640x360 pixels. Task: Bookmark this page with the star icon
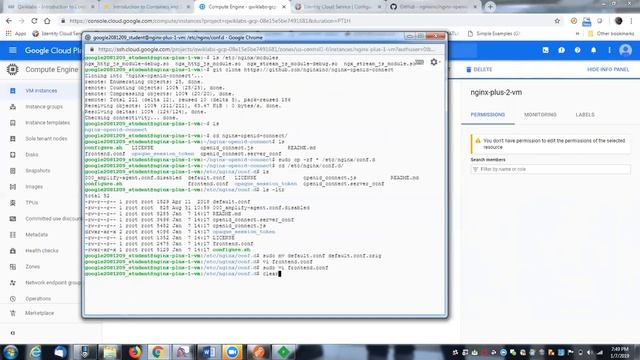click(x=557, y=21)
